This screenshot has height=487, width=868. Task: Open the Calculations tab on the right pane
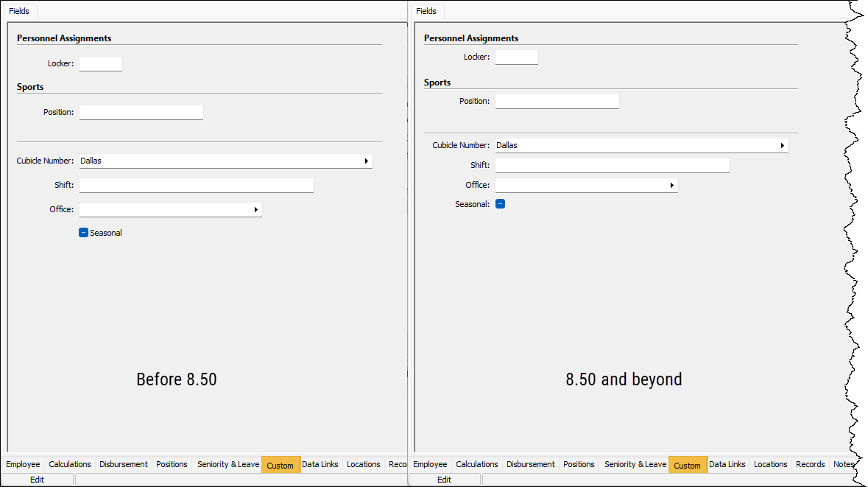coord(476,464)
